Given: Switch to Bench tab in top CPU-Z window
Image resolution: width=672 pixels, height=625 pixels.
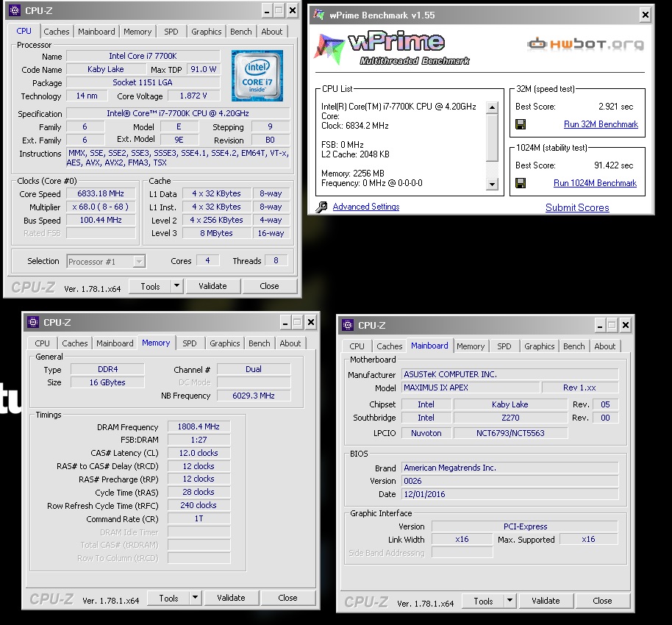Looking at the screenshot, I should pyautogui.click(x=241, y=32).
